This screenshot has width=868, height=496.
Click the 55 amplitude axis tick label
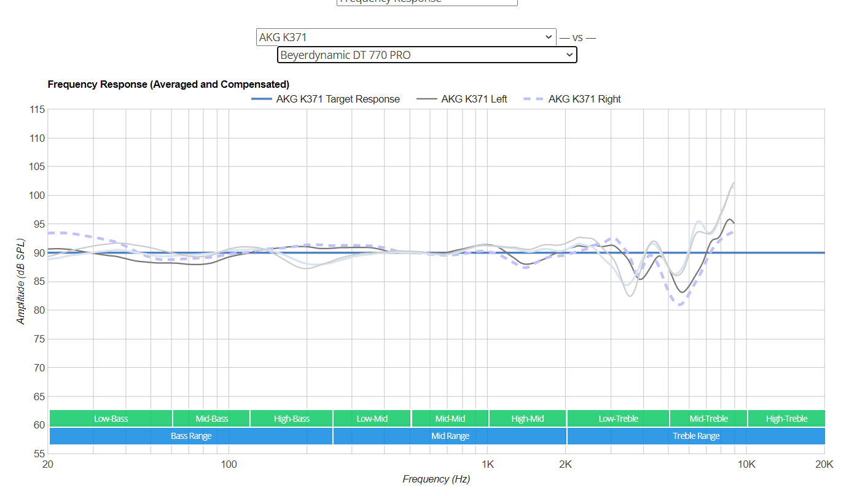39,454
